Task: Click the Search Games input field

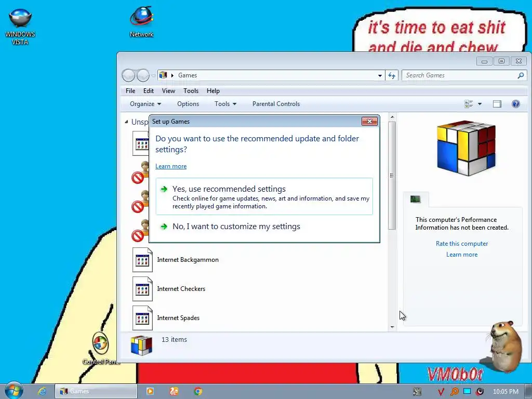Action: click(x=459, y=75)
